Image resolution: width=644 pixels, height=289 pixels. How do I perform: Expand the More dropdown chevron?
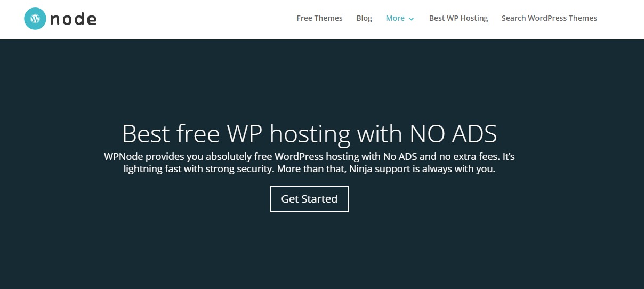click(411, 19)
